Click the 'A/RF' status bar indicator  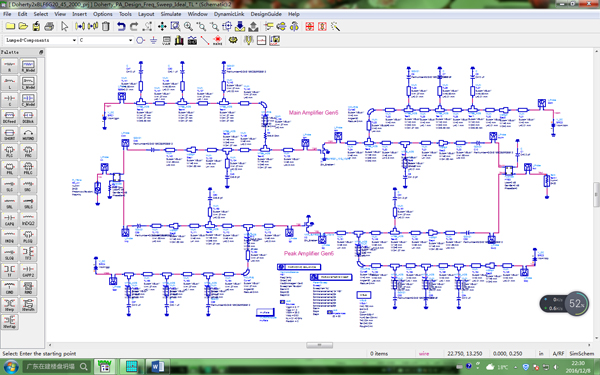click(x=558, y=354)
